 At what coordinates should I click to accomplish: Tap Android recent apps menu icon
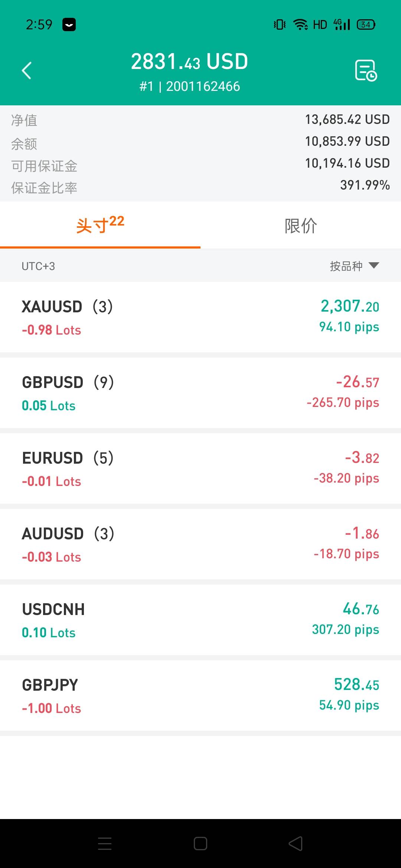(x=105, y=844)
